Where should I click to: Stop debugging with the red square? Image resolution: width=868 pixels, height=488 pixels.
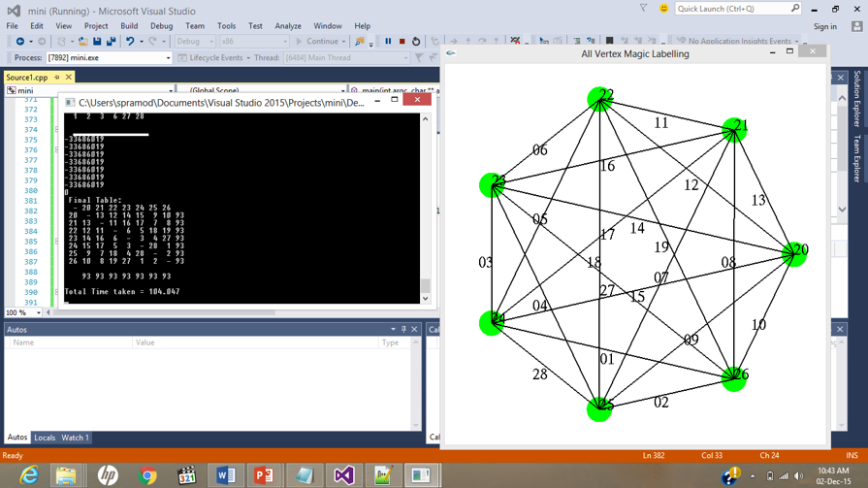(x=402, y=41)
